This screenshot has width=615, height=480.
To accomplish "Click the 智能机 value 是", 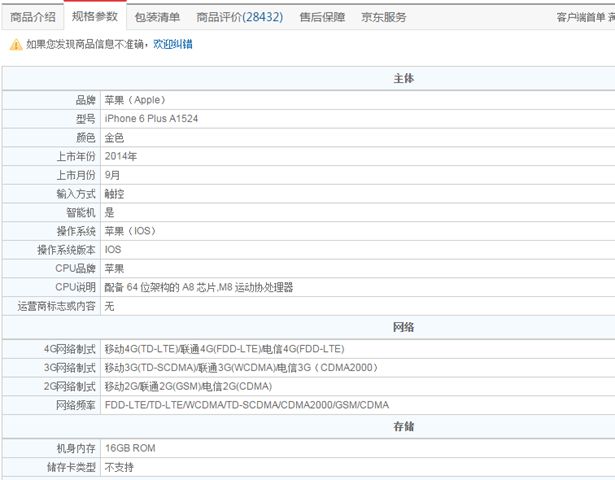I will [x=109, y=212].
